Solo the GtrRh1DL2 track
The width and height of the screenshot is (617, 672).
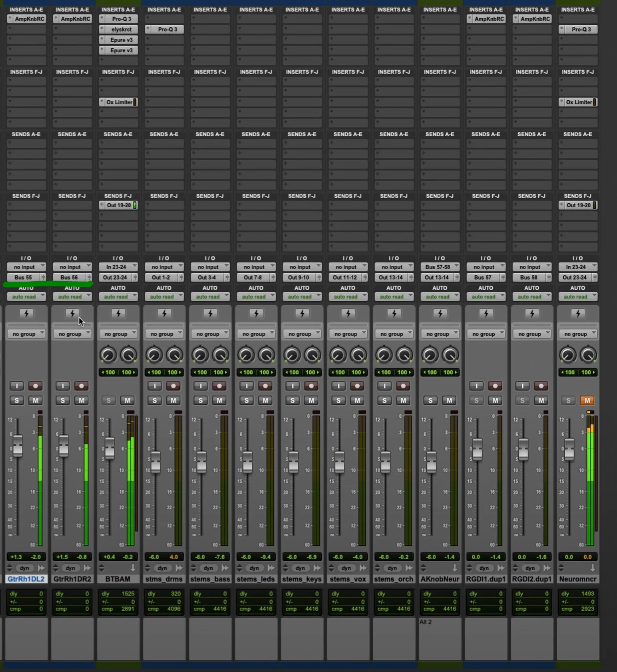pyautogui.click(x=17, y=400)
